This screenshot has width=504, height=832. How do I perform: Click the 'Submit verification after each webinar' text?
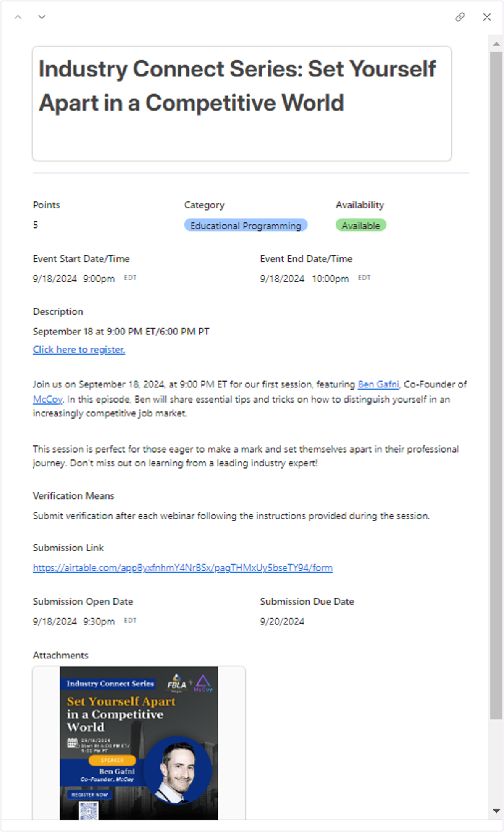point(231,516)
